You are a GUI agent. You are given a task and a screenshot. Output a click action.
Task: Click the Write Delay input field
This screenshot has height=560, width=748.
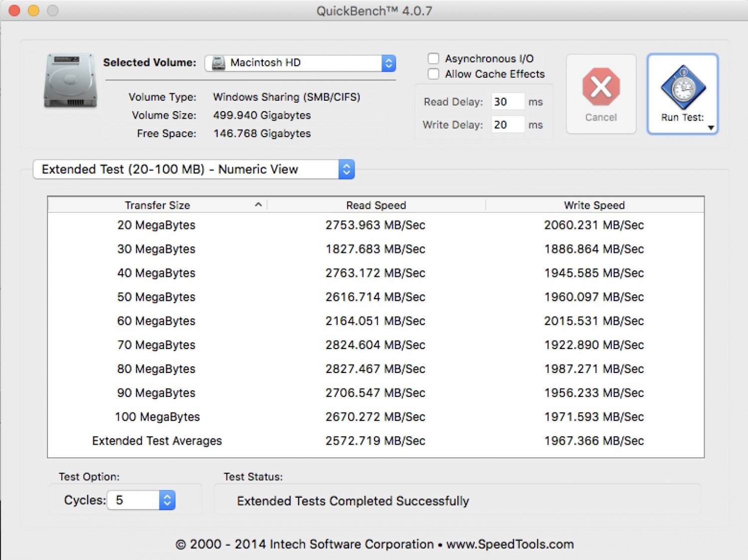508,125
